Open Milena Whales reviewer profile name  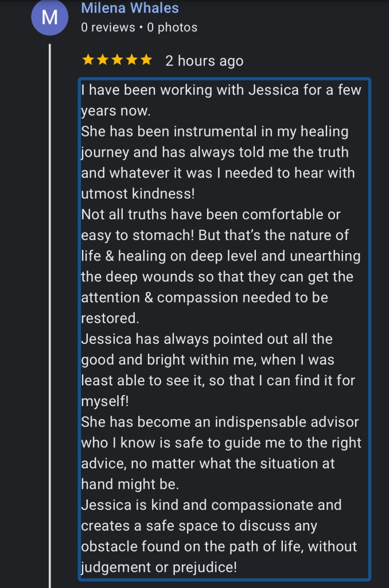click(130, 8)
